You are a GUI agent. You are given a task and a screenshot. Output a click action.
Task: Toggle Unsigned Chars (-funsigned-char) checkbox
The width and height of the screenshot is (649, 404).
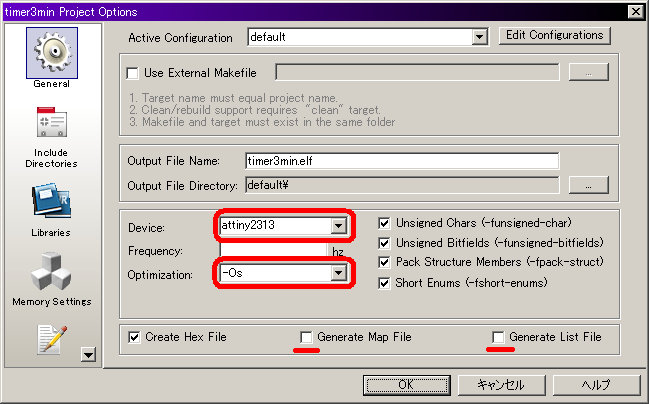pyautogui.click(x=384, y=224)
